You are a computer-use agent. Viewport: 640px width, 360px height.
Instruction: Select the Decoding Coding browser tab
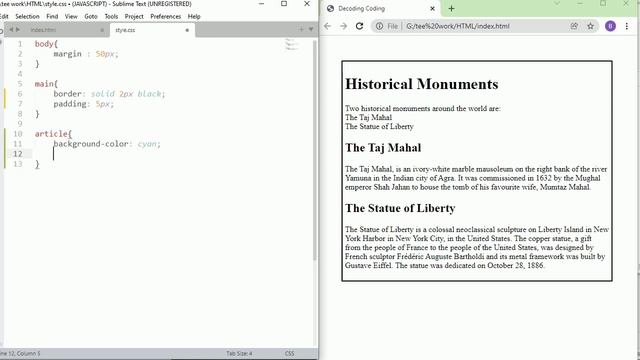point(381,9)
